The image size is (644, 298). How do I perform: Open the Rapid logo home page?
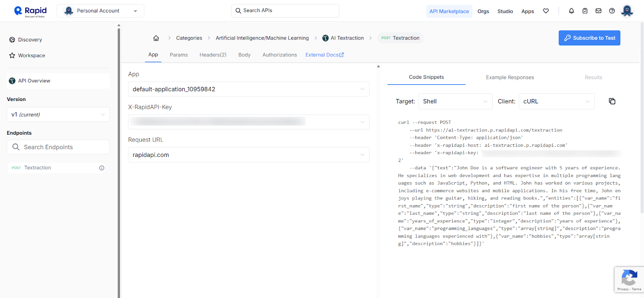click(x=30, y=11)
